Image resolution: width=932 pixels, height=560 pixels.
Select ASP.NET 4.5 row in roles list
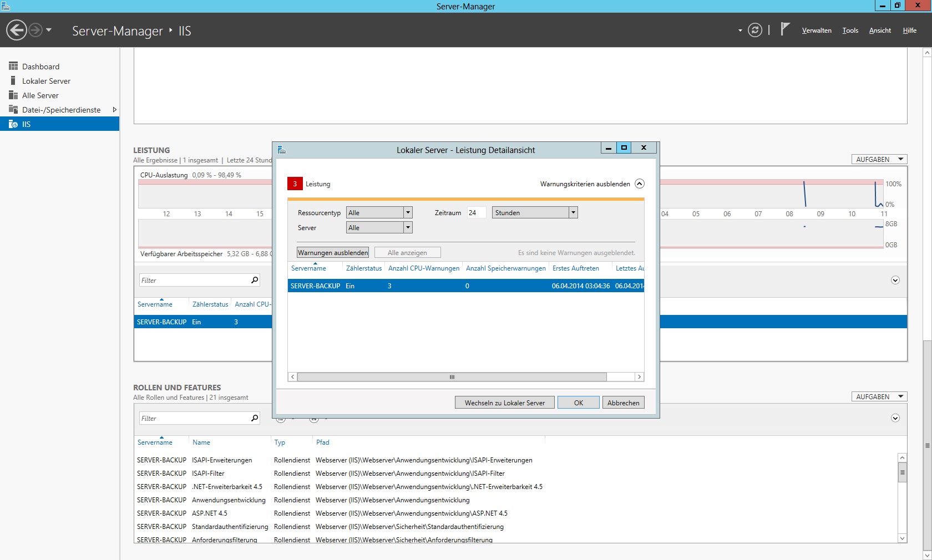[516, 513]
